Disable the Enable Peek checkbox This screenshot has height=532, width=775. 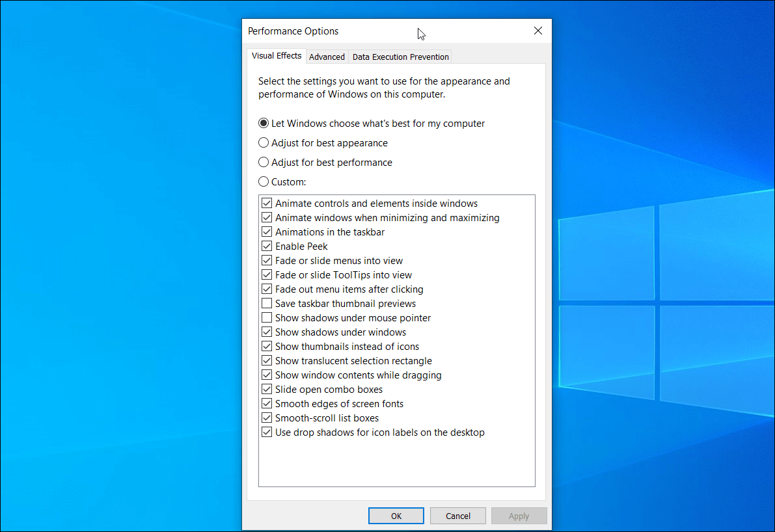[267, 246]
